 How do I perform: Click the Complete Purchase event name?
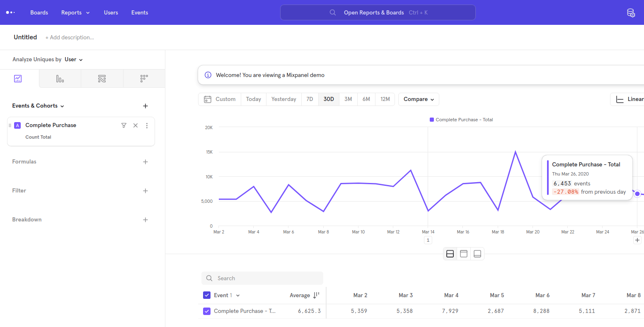pyautogui.click(x=51, y=125)
